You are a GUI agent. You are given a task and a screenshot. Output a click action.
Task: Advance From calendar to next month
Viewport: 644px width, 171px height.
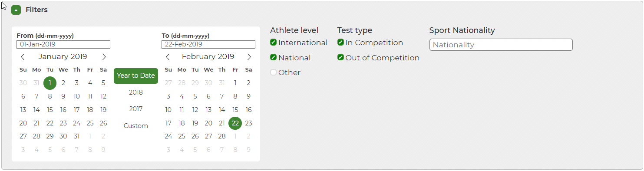click(x=104, y=57)
